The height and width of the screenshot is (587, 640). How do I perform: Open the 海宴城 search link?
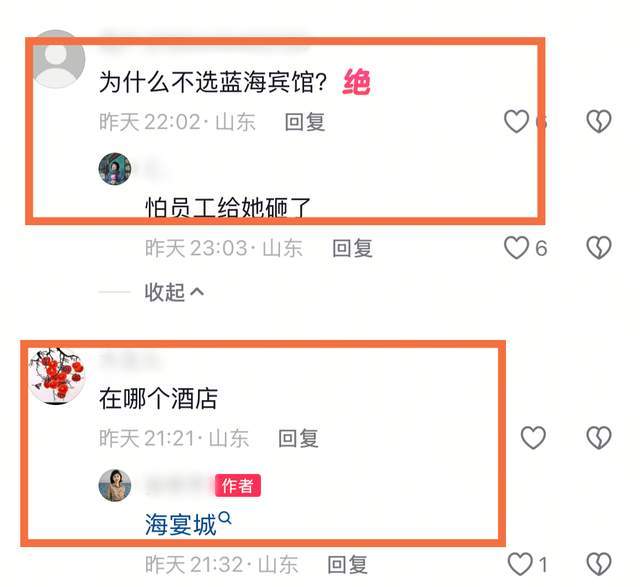click(x=188, y=524)
